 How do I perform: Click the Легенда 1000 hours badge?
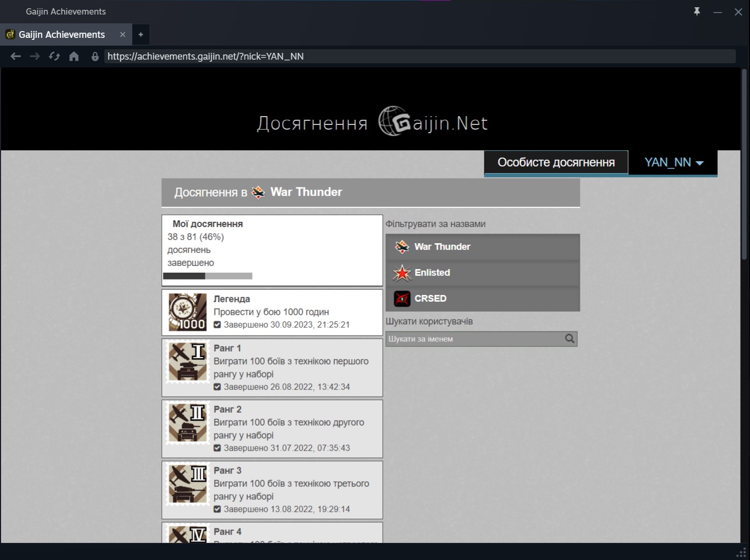click(x=188, y=312)
